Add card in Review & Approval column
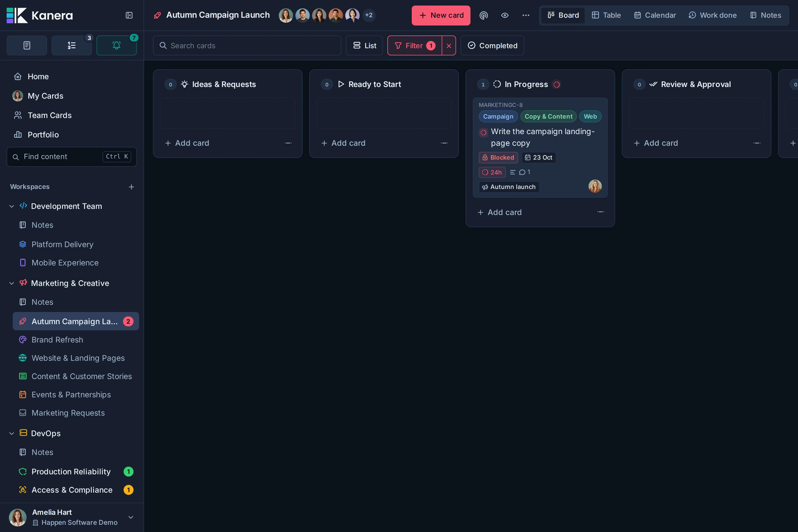Screen dimensions: 798x532 coord(656,143)
